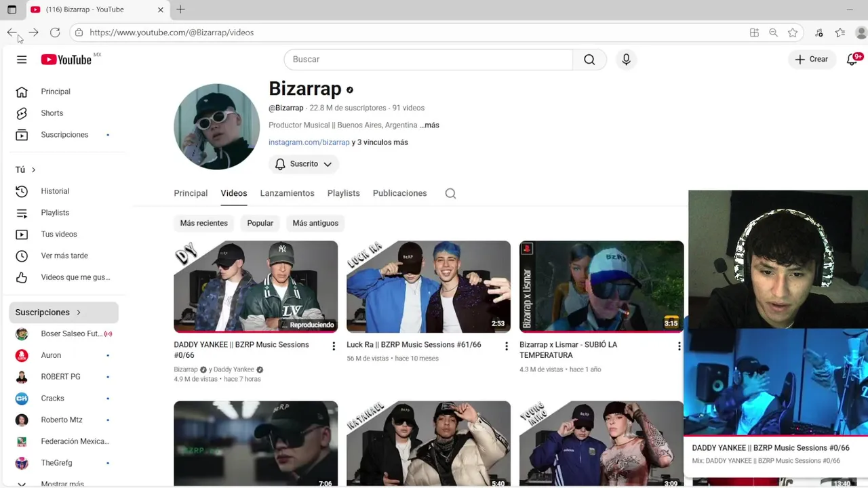
Task: Open the notifications bell
Action: tap(852, 60)
